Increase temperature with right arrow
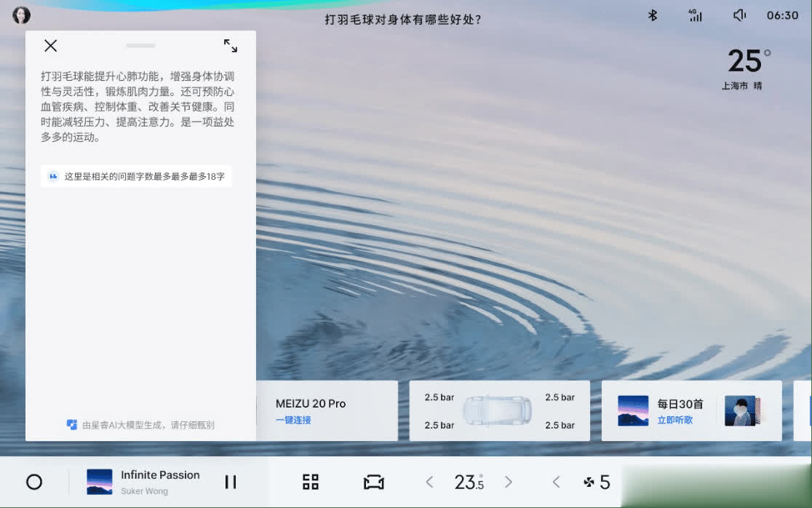This screenshot has height=508, width=812. [509, 482]
